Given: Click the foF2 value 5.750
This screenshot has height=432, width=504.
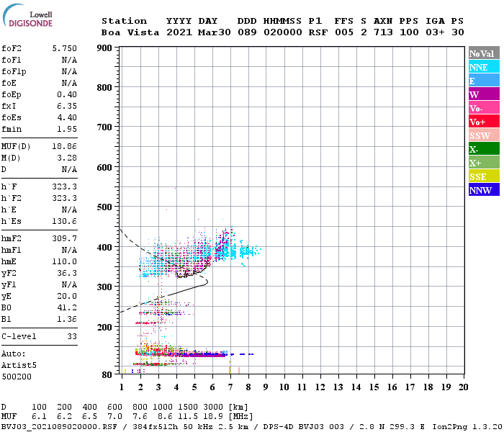Looking at the screenshot, I should point(64,48).
